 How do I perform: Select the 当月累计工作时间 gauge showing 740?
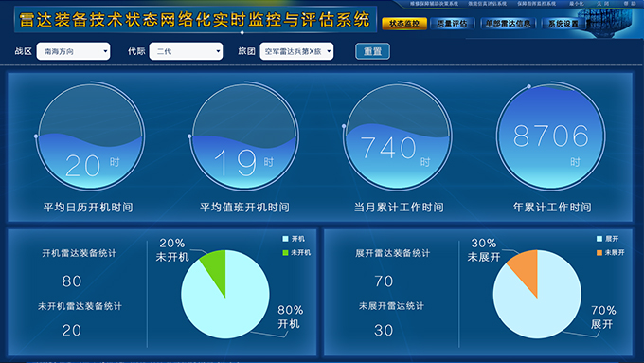(398, 136)
